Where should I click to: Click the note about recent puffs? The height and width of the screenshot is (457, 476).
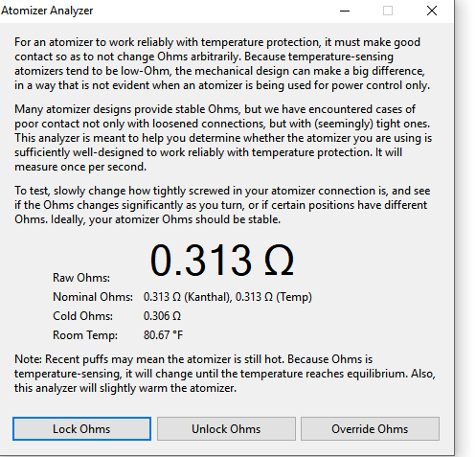pyautogui.click(x=225, y=374)
